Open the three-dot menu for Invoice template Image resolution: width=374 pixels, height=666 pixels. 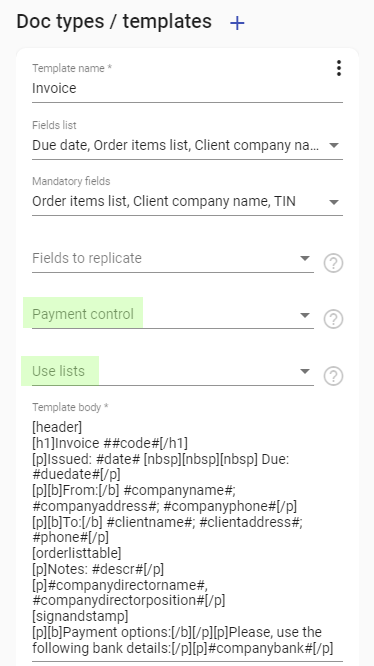point(338,68)
